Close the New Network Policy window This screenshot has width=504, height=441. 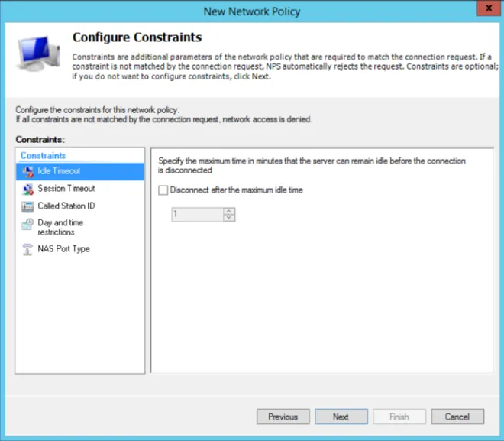[x=488, y=8]
